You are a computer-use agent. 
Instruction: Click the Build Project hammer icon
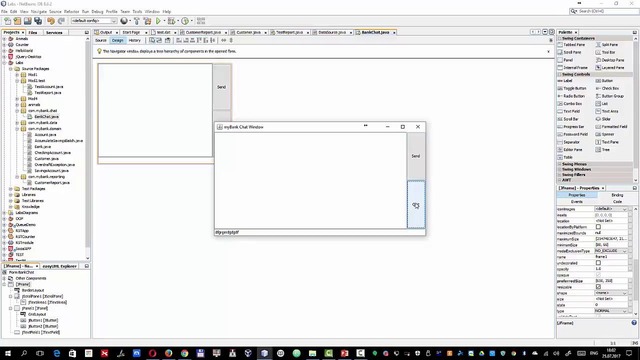pos(137,21)
